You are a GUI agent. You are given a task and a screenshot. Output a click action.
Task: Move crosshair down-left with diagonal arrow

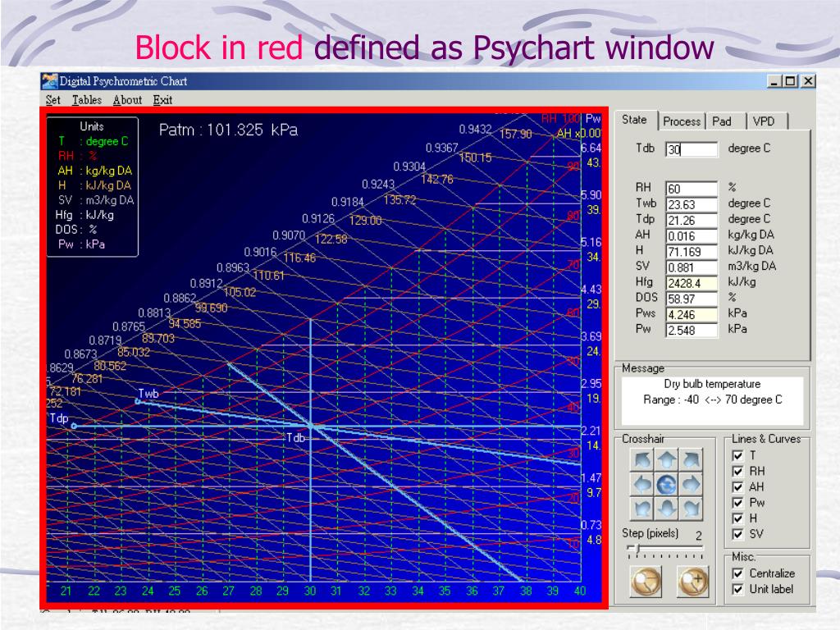point(642,509)
